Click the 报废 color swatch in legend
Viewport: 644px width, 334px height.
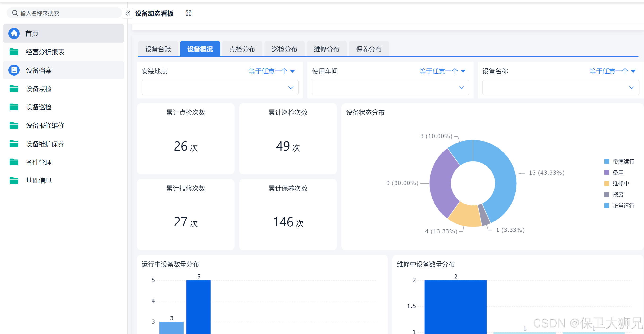(606, 195)
